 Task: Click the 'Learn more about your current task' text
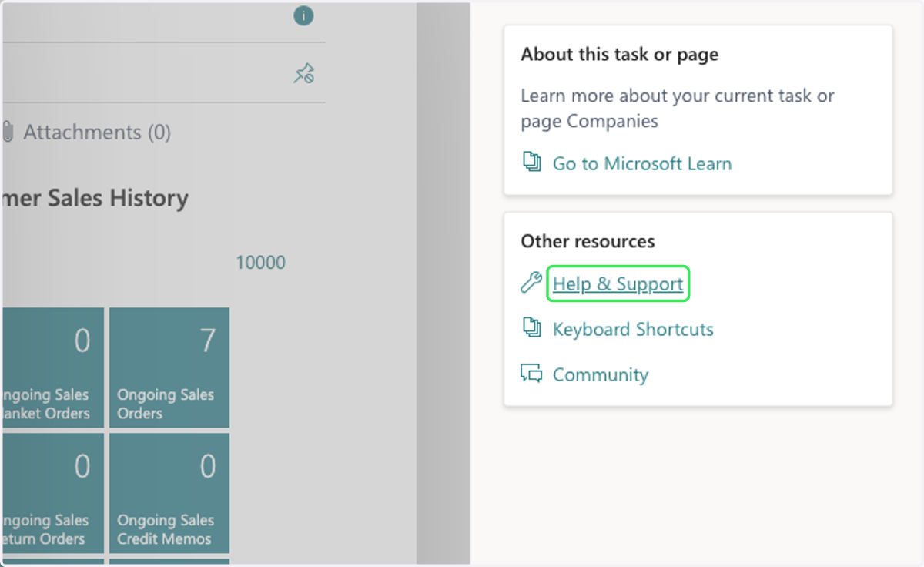678,108
